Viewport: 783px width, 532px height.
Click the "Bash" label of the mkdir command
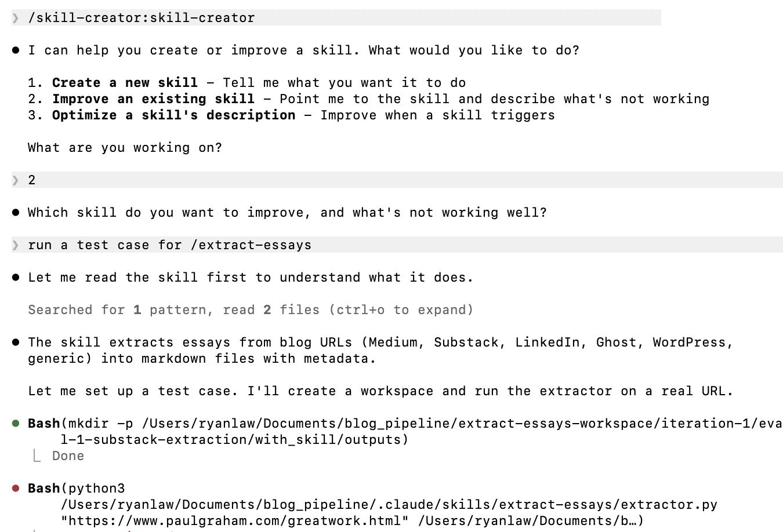[43, 424]
